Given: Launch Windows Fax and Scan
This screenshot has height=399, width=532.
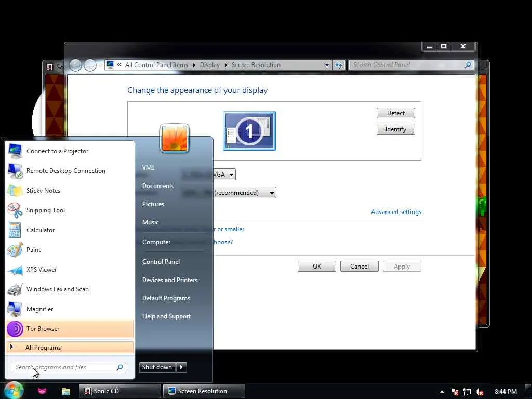Looking at the screenshot, I should click(70, 289).
